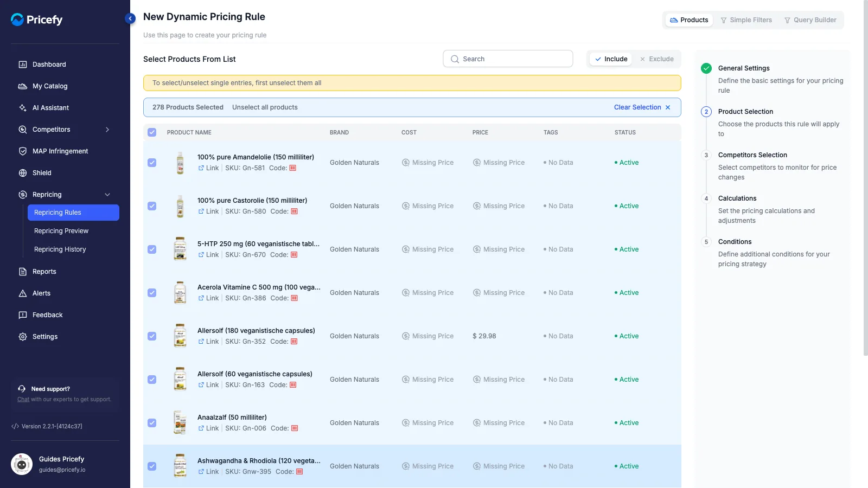
Task: Open Link for Acerola Vitamine C
Action: 208,298
